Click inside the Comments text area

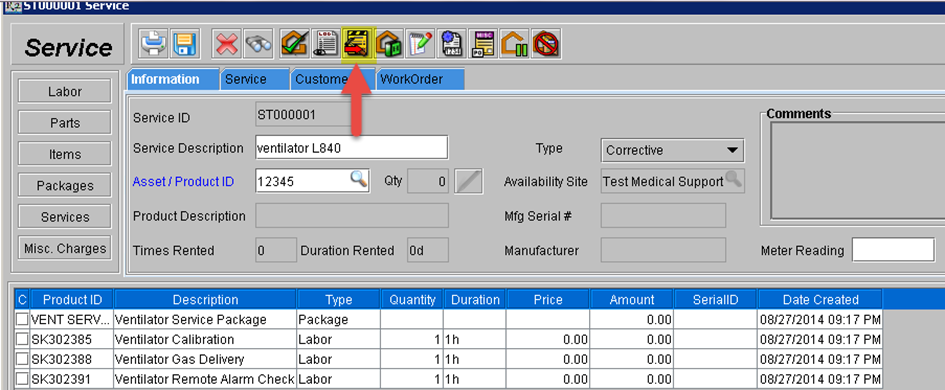[858, 171]
